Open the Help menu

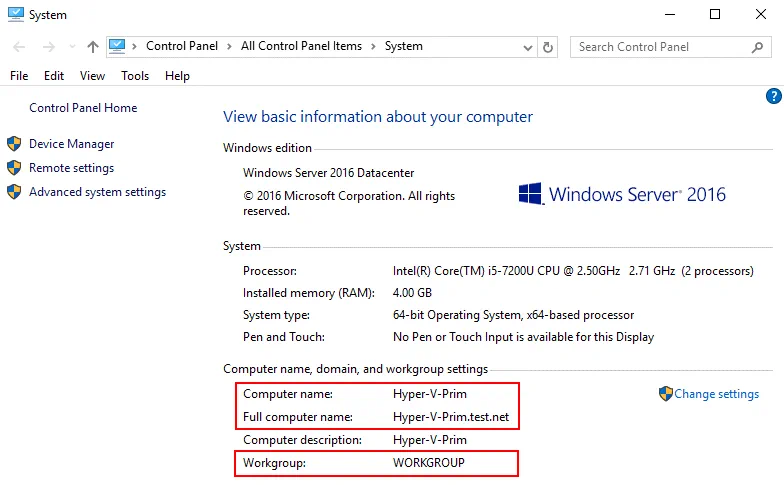[177, 76]
